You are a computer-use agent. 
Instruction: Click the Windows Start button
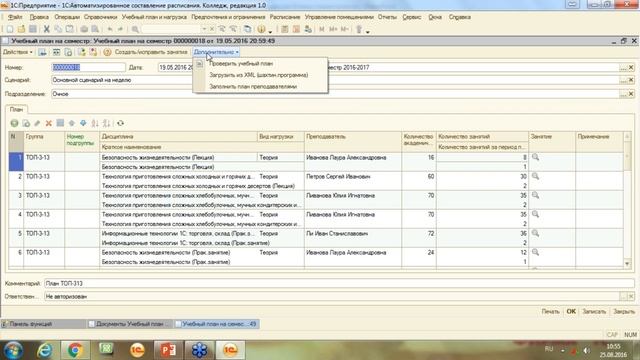(x=13, y=350)
